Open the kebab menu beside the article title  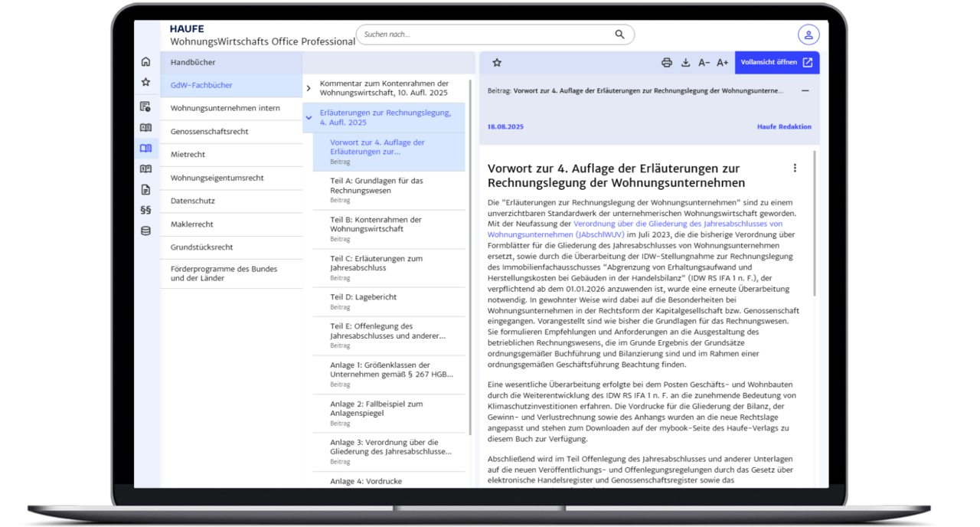click(x=795, y=167)
